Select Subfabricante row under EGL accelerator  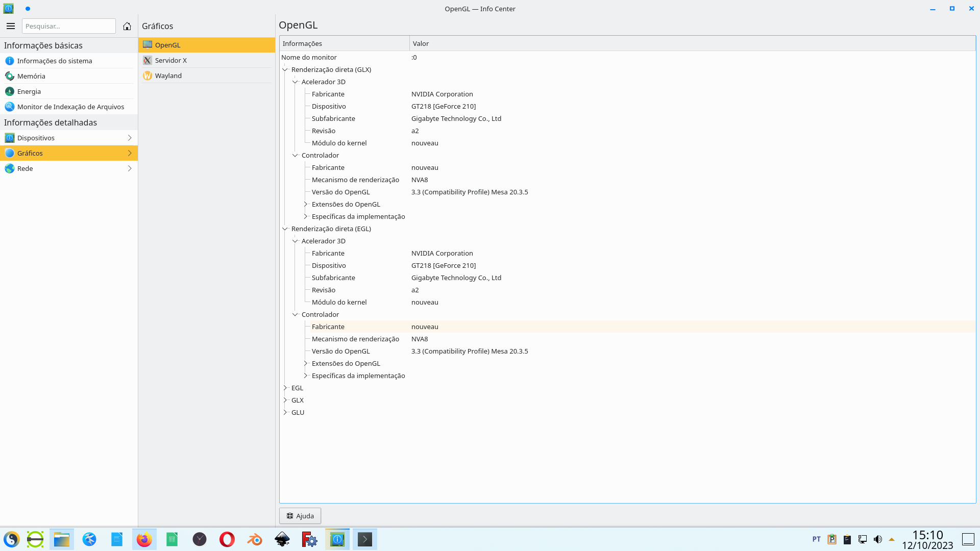(643, 278)
